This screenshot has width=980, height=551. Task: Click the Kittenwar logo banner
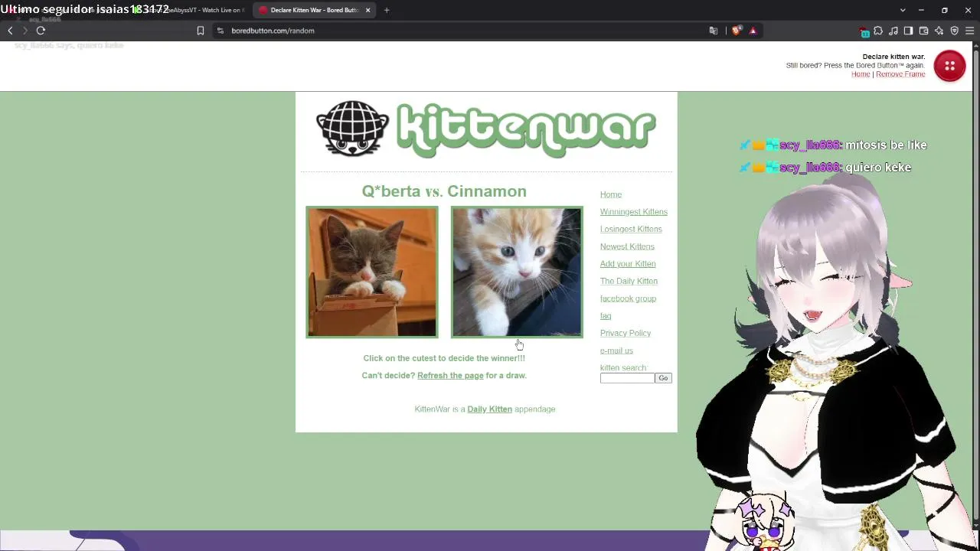point(486,129)
